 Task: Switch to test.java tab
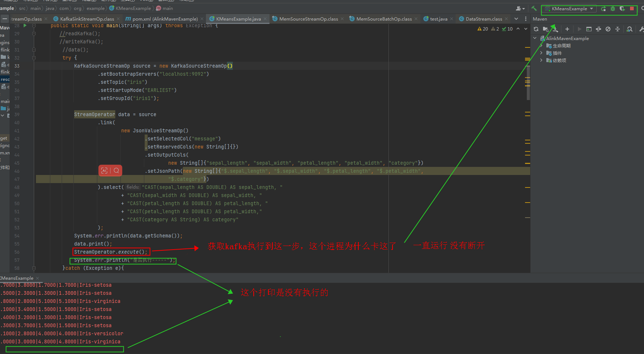point(438,19)
